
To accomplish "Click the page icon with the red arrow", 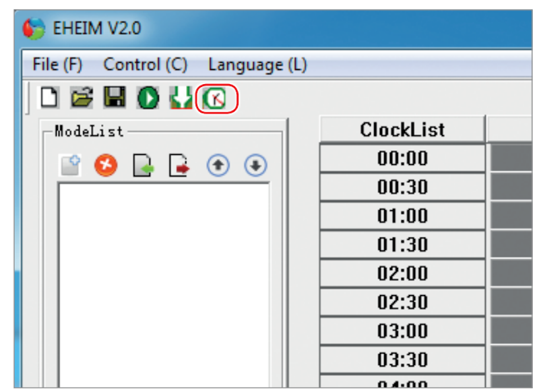I will [179, 166].
